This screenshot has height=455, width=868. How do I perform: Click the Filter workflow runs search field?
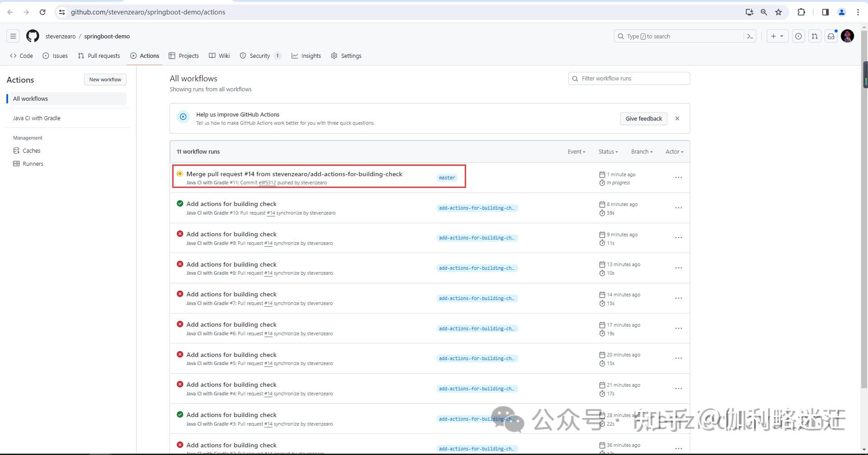pos(629,78)
